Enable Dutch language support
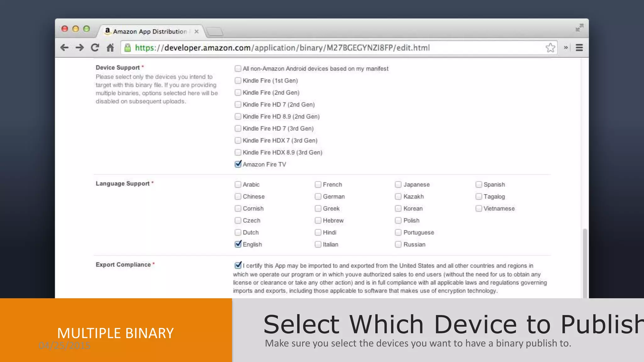This screenshot has width=644, height=362. [x=238, y=232]
